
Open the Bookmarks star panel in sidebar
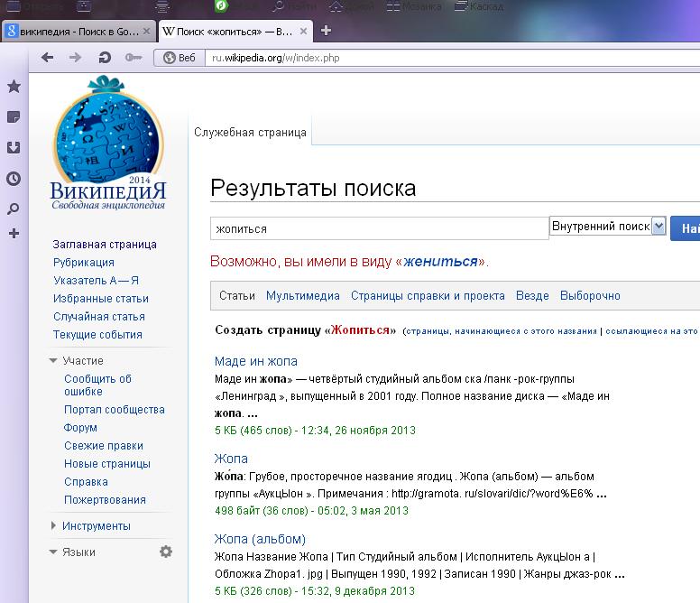14,87
